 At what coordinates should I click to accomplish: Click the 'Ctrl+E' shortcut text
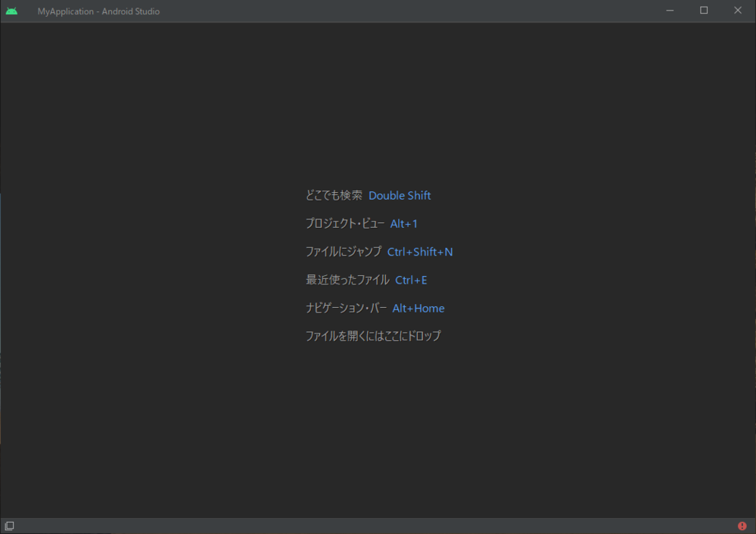(x=411, y=280)
